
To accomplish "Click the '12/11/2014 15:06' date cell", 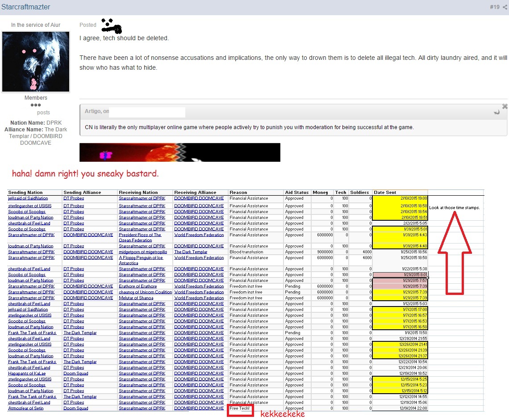I will click(400, 403).
